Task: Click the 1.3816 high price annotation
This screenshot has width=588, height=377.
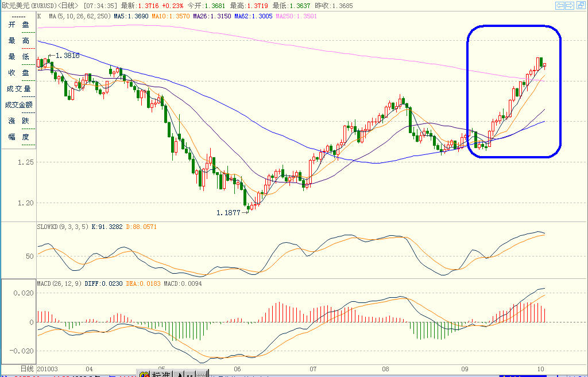Action: coord(68,56)
